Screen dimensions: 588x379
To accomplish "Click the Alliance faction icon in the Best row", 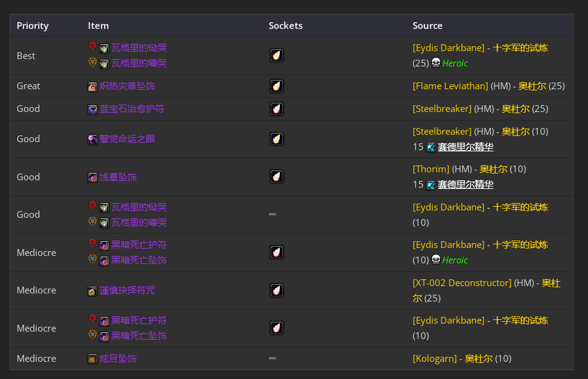I will (x=92, y=62).
